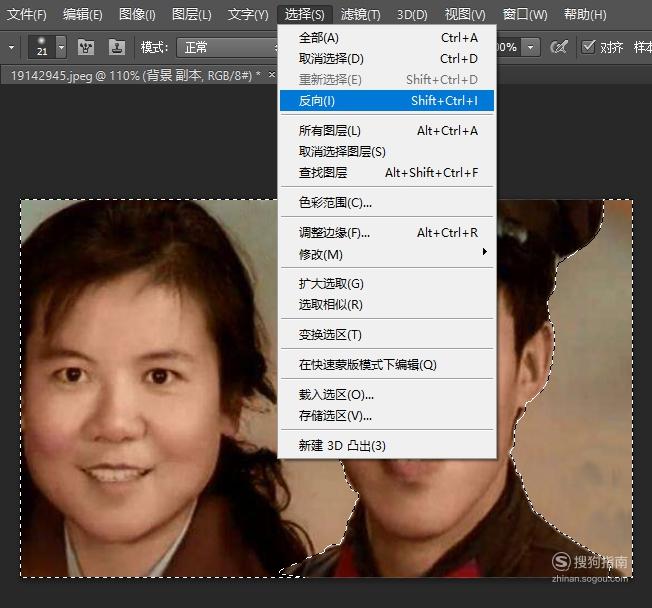The width and height of the screenshot is (652, 608).
Task: Open the 帮助(H) menu
Action: (x=585, y=15)
